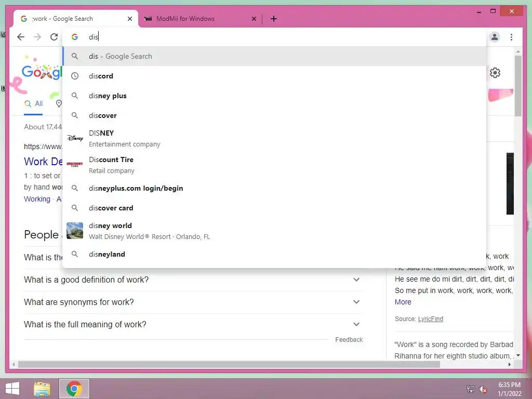Expand 'What is a good definition of work?'
The height and width of the screenshot is (399, 532).
(192, 280)
